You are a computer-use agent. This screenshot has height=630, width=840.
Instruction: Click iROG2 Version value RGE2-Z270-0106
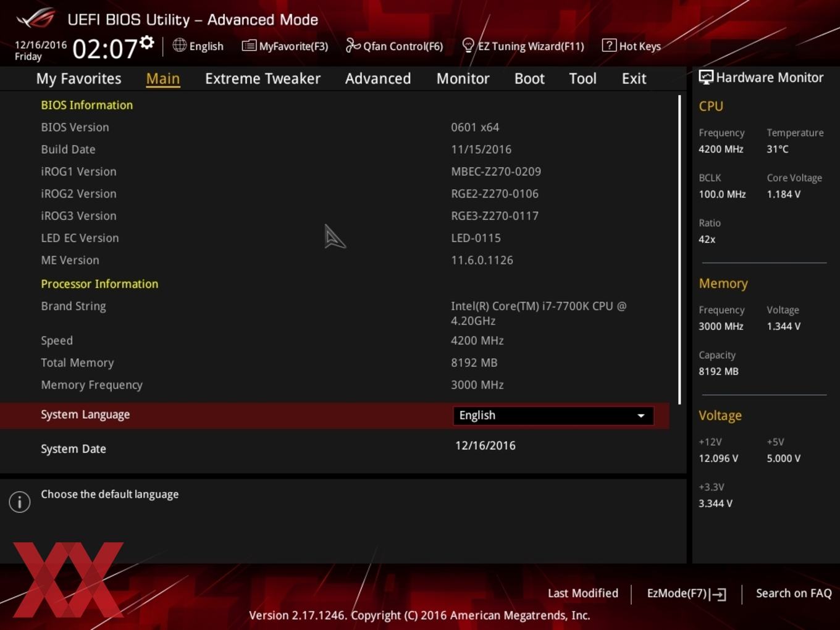495,194
